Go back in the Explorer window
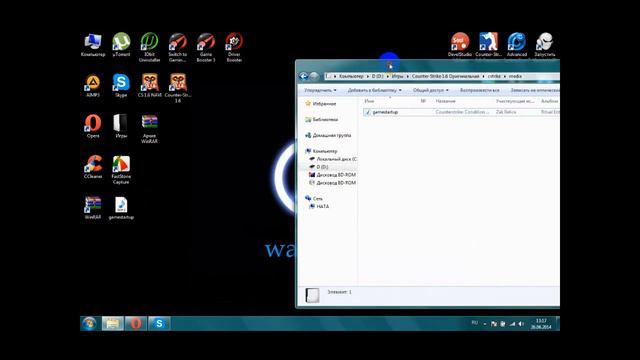Viewport: 640px width, 360px height. [x=303, y=76]
